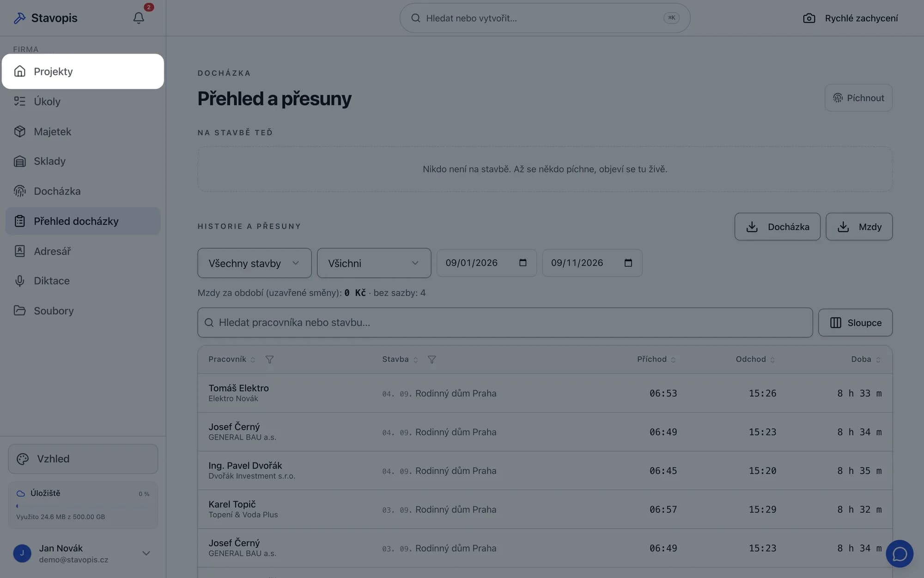This screenshot has width=924, height=578.
Task: Open the Sklady section
Action: 83,161
